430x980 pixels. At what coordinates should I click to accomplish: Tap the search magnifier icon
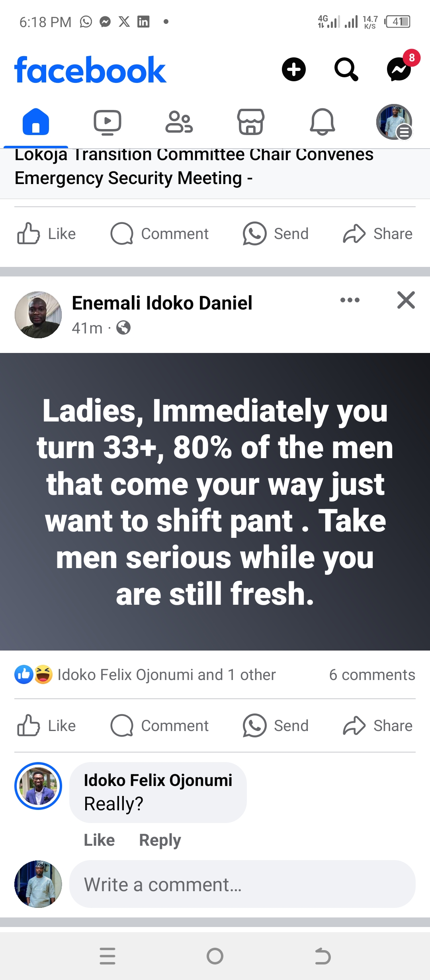click(346, 69)
